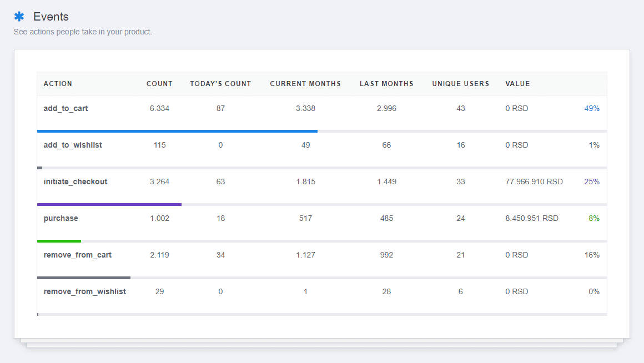Click the 2.996 last months cell
The image size is (644, 363).
pyautogui.click(x=386, y=108)
